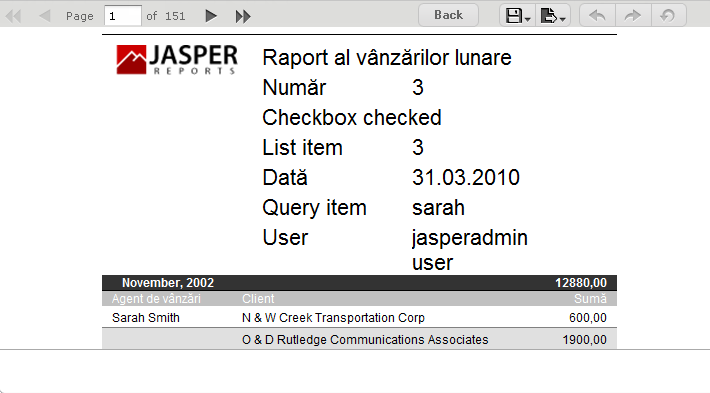Click 'Checkbox checked' text
This screenshot has height=393, width=710.
pos(352,118)
